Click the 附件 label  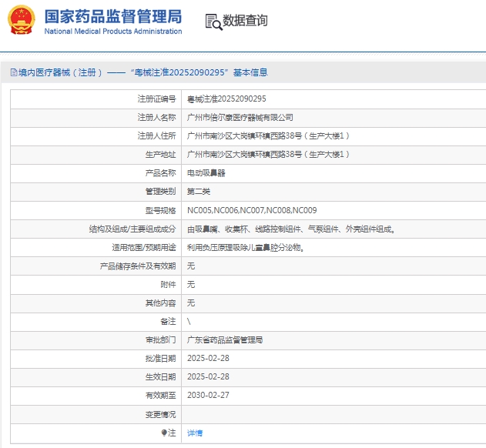[169, 284]
